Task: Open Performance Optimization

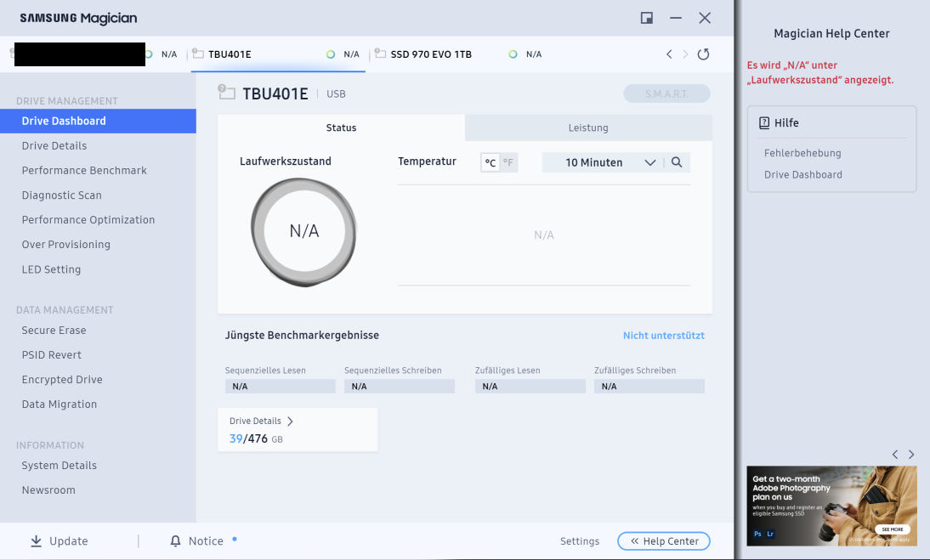Action: (88, 220)
